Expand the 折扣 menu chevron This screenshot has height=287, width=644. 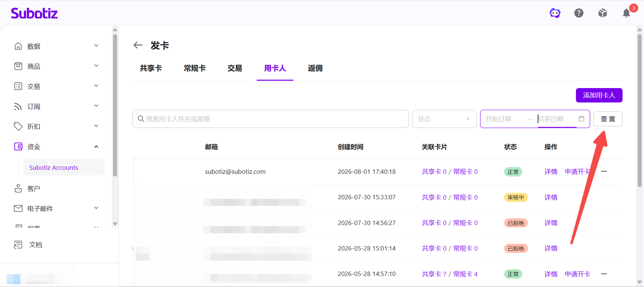(96, 126)
